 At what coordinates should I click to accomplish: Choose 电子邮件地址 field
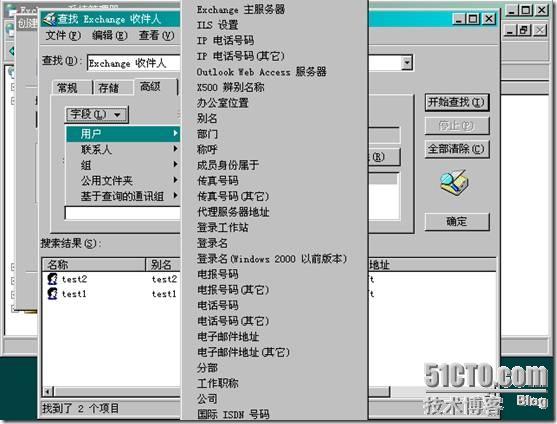tap(275, 337)
